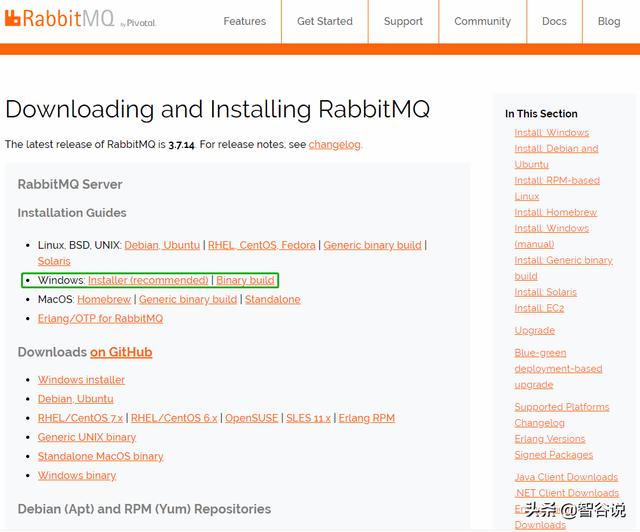Select the version number 3.7.14
640x532 pixels.
coord(182,145)
